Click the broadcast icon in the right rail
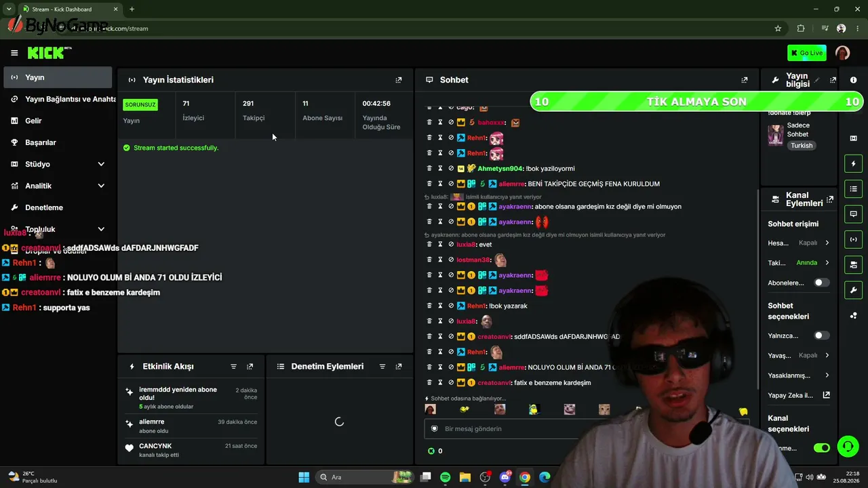Image resolution: width=868 pixels, height=488 pixels. point(854,239)
